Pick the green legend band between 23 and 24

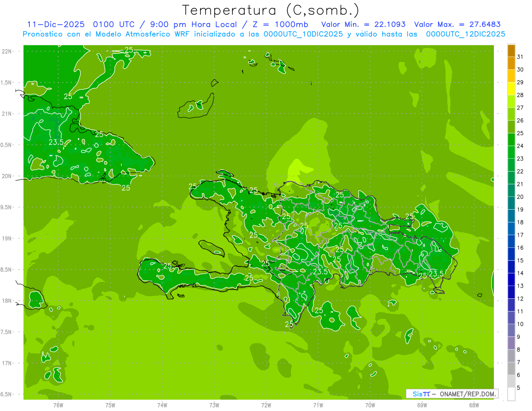[x=511, y=153]
